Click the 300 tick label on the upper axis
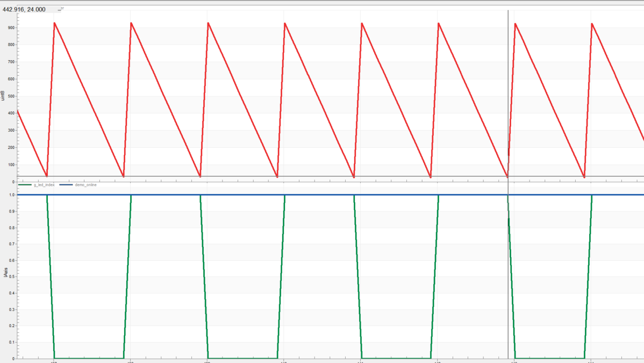 click(11, 131)
